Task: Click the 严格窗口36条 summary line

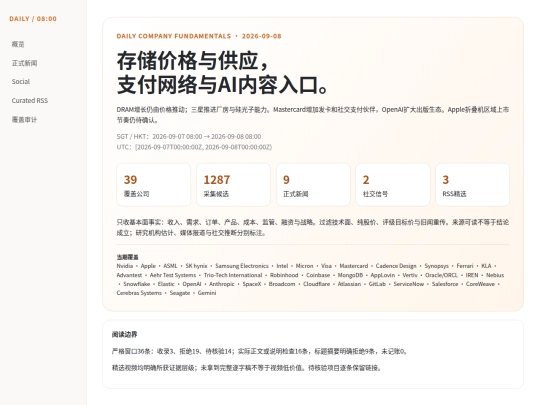Action: point(260,352)
